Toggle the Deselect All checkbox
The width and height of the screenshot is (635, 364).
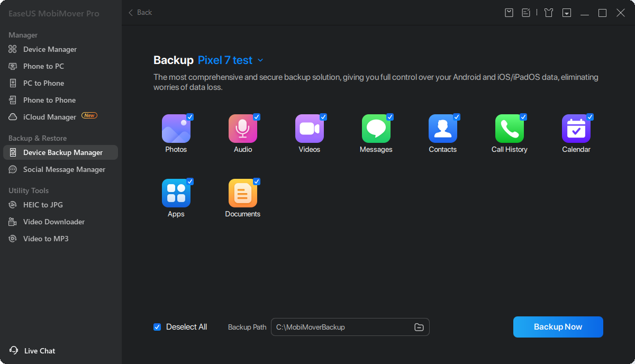(x=157, y=327)
